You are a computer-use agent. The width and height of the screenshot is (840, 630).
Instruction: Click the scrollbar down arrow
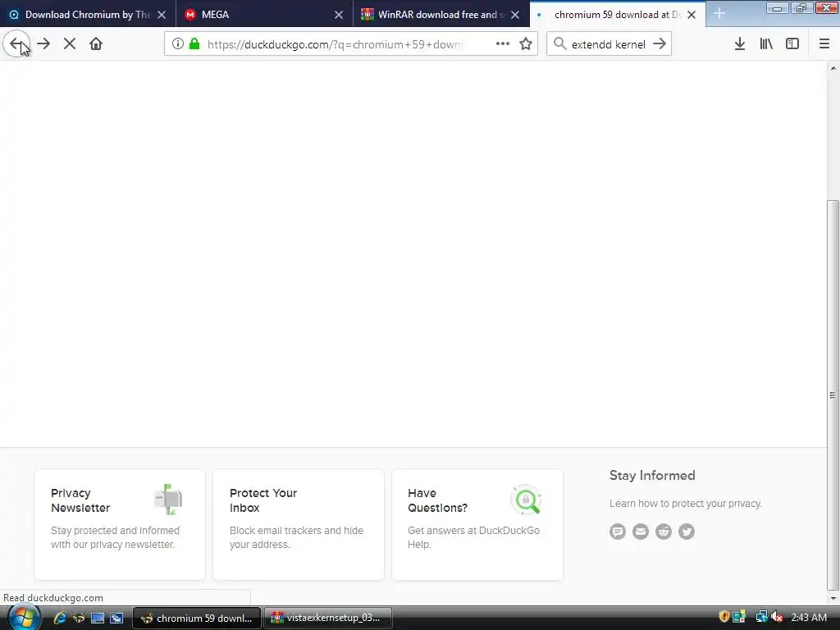pos(833,598)
